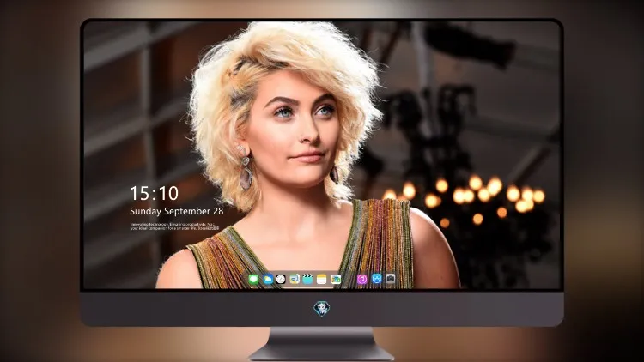Open the Clock app in dock
The image size is (644, 362).
coord(281,279)
